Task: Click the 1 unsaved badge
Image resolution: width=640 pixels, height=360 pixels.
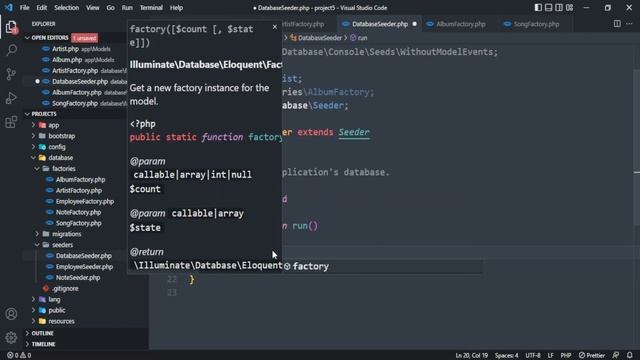Action: click(85, 38)
